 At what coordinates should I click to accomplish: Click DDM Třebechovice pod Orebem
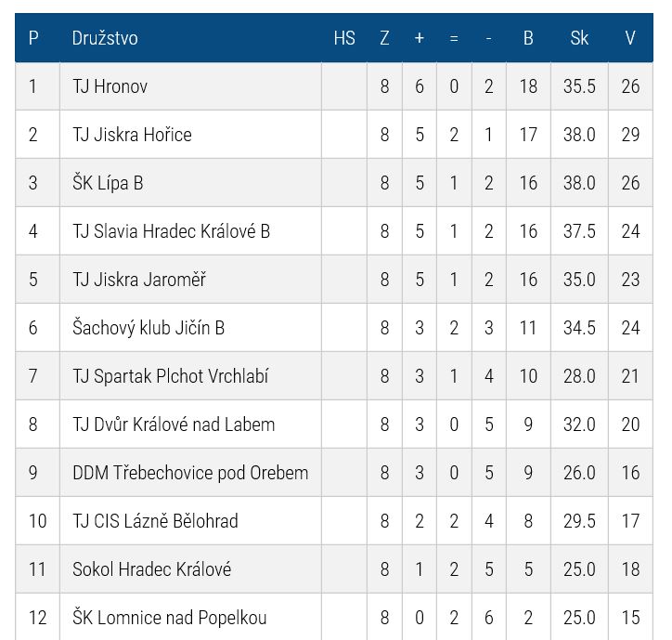pos(190,473)
